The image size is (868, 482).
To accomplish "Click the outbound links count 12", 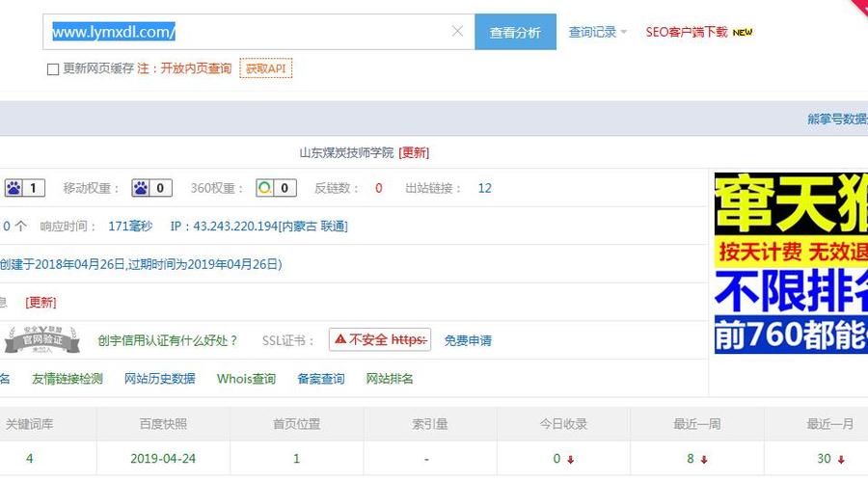I will click(x=484, y=188).
